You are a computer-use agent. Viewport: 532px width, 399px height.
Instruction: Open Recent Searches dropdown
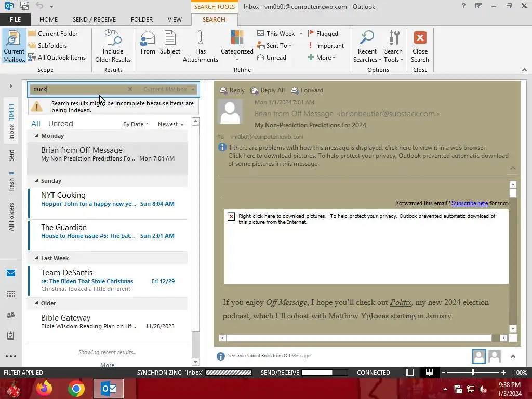[x=367, y=46]
